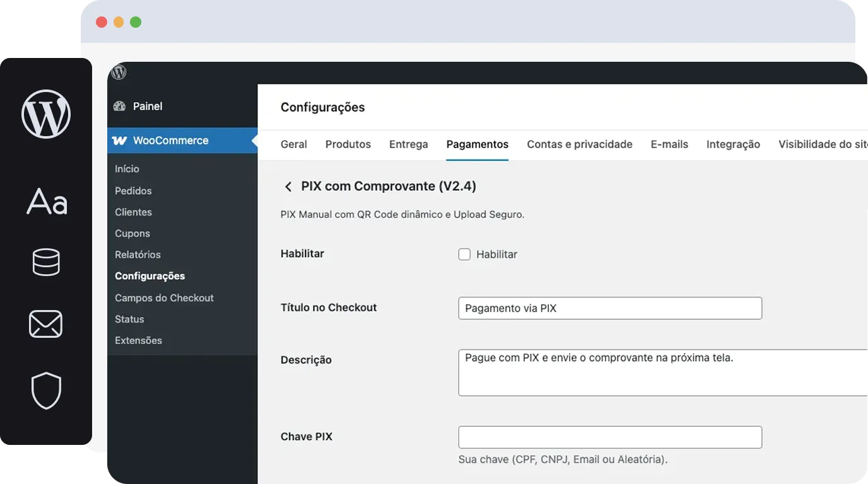Click the 'PIX Manual com QR Code dinâmico' description
The image size is (868, 484).
pos(402,214)
